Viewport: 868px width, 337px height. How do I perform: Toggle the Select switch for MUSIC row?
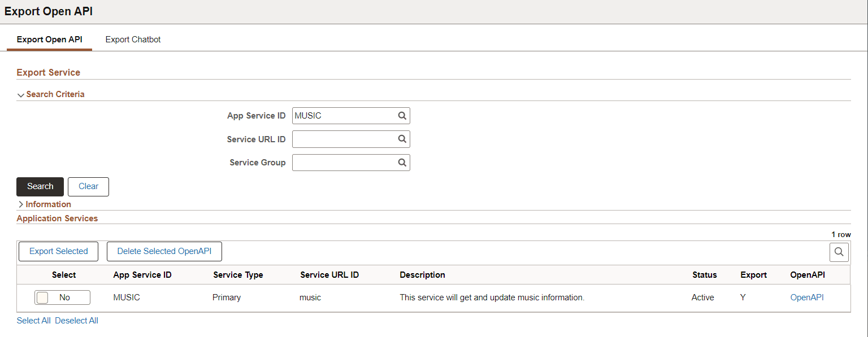(x=62, y=297)
